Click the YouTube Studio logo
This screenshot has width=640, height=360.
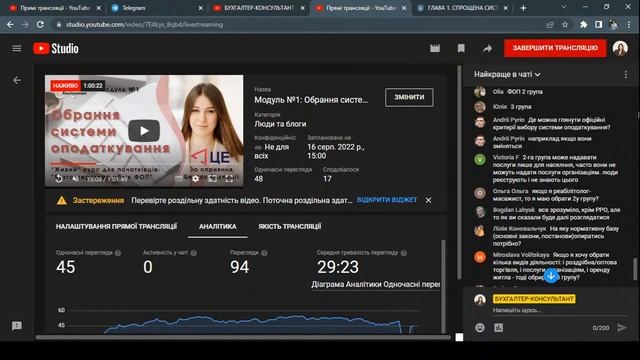click(56, 49)
